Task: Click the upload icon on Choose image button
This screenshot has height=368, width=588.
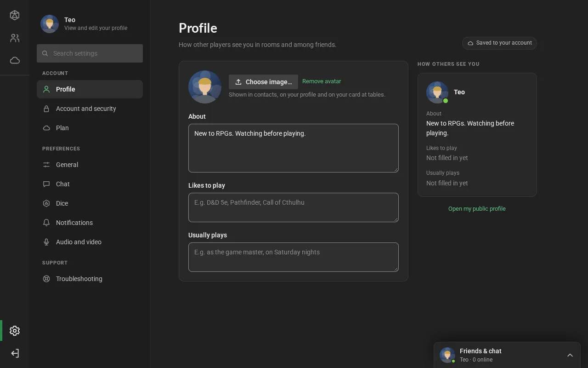Action: (238, 82)
